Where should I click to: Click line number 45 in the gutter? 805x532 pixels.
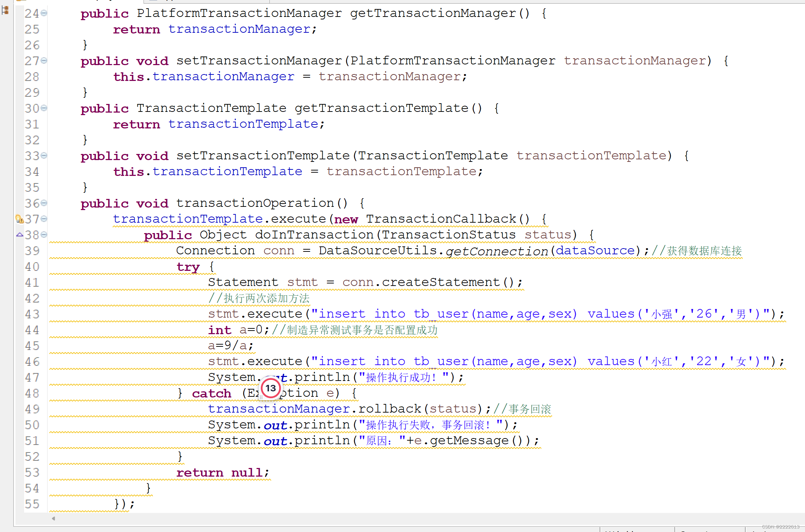click(x=32, y=346)
